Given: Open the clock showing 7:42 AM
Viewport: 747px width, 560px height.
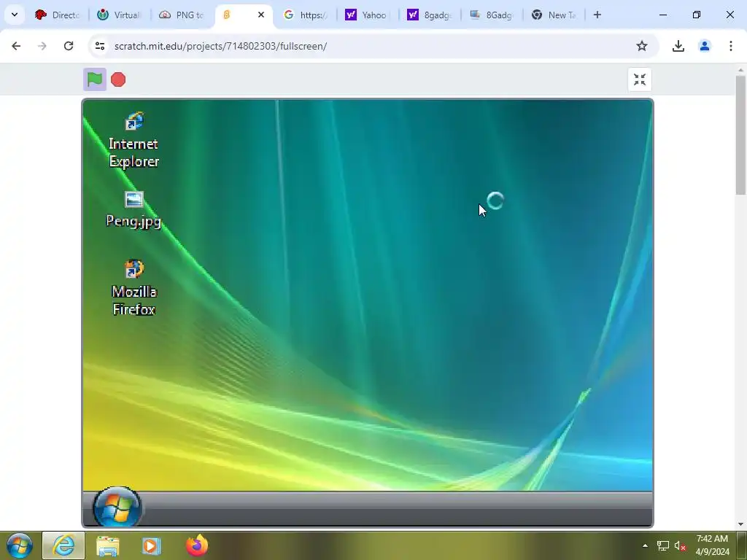Looking at the screenshot, I should (712, 545).
